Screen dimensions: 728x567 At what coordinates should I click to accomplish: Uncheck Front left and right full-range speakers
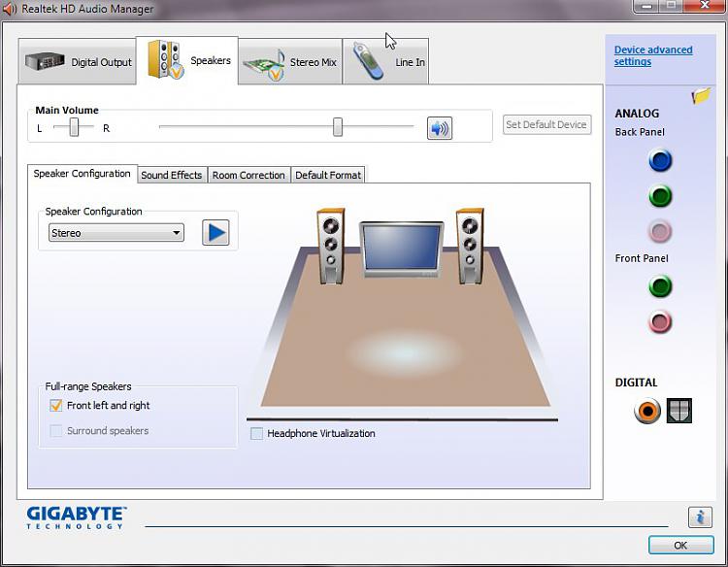[x=55, y=406]
